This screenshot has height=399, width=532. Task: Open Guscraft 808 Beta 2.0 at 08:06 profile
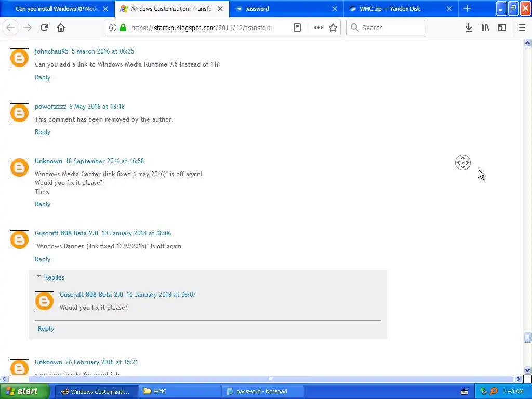click(x=66, y=233)
